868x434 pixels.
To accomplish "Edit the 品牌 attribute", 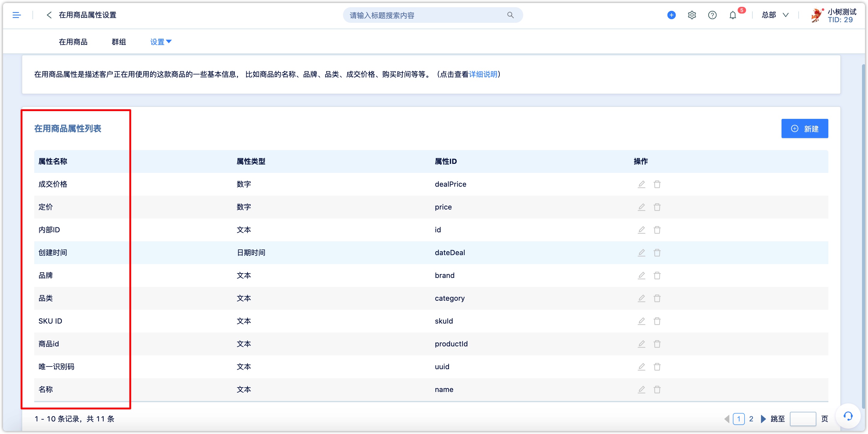I will [641, 276].
